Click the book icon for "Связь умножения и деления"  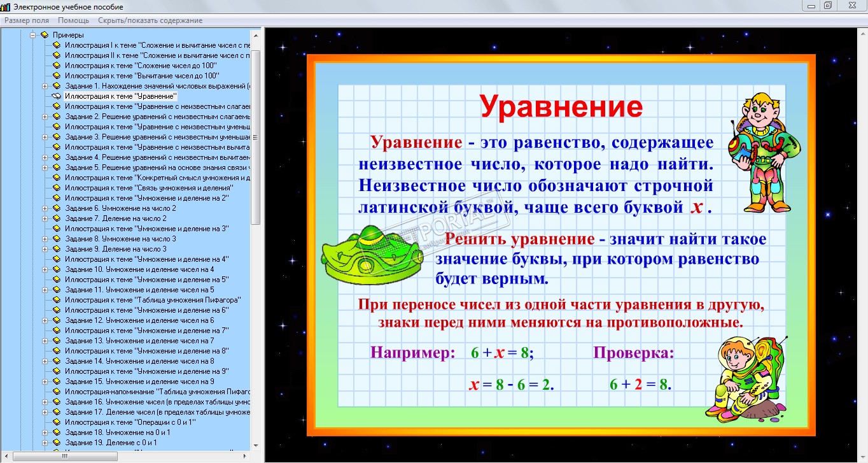(x=56, y=188)
